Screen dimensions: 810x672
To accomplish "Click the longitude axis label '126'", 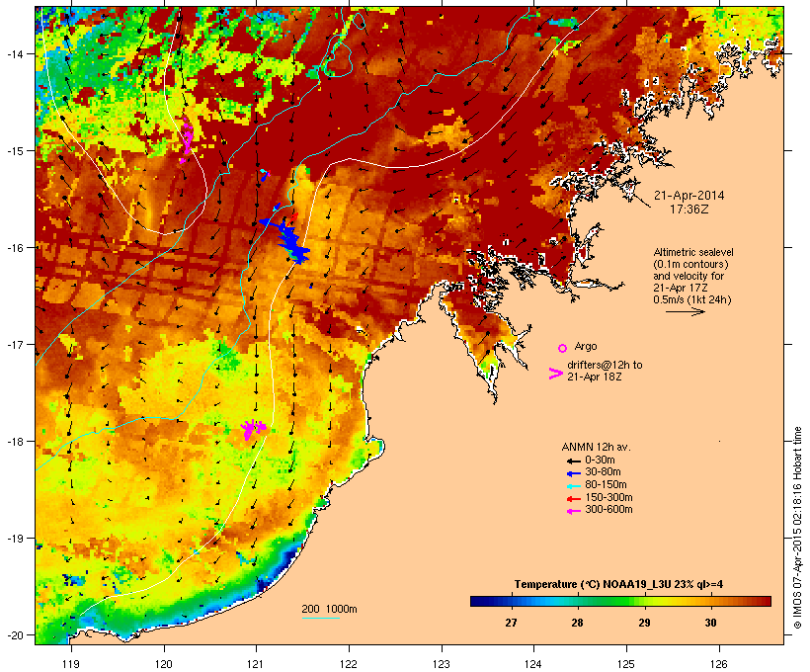I will [719, 664].
